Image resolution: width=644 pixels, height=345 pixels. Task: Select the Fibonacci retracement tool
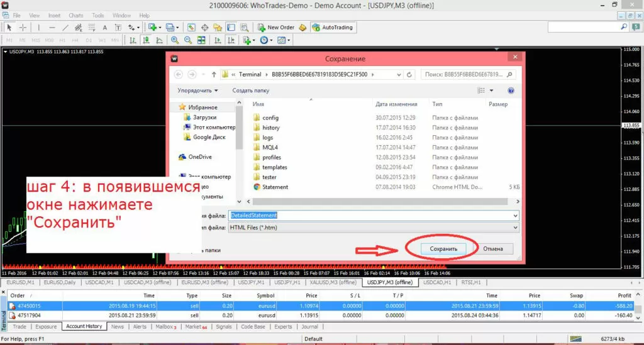(92, 28)
